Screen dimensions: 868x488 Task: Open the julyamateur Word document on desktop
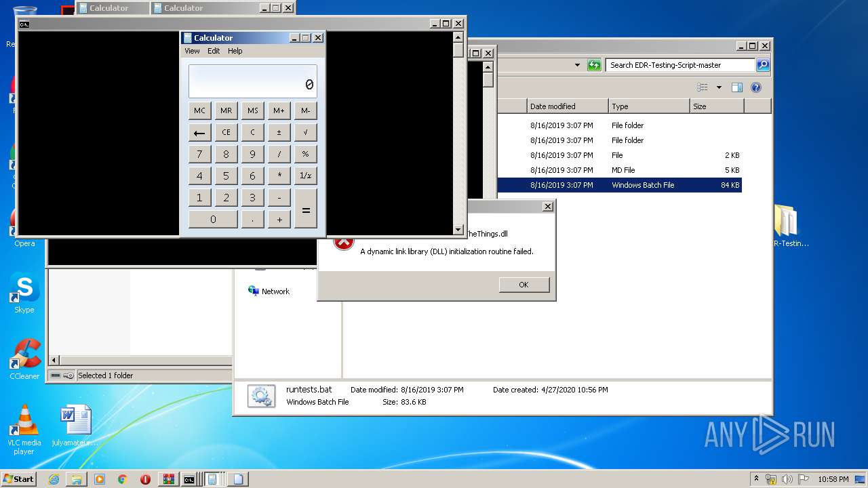click(75, 426)
